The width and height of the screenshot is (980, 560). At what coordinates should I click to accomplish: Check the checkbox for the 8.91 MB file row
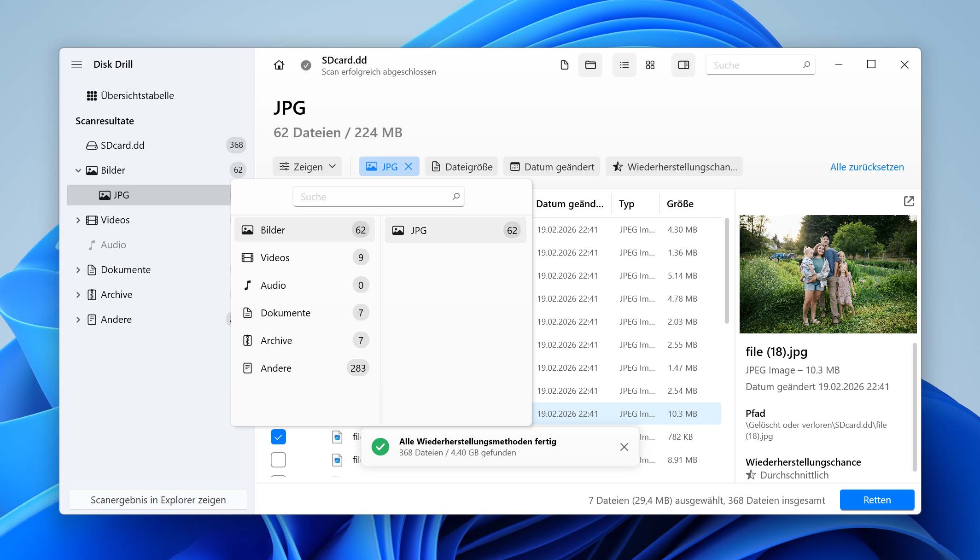(278, 460)
